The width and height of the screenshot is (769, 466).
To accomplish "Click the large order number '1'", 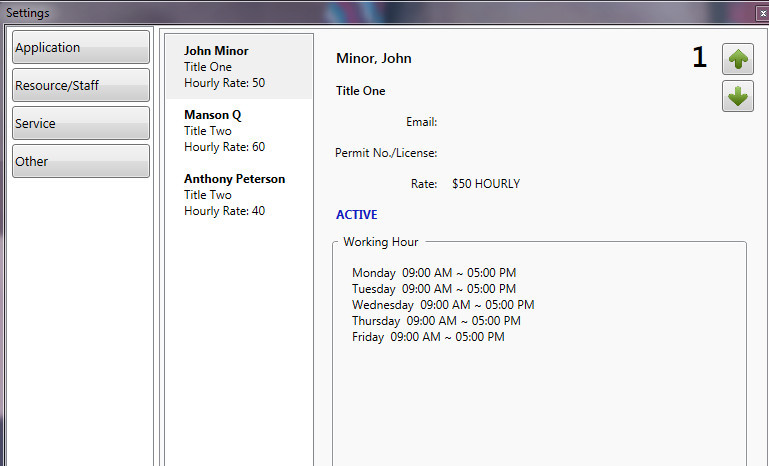I will (699, 57).
